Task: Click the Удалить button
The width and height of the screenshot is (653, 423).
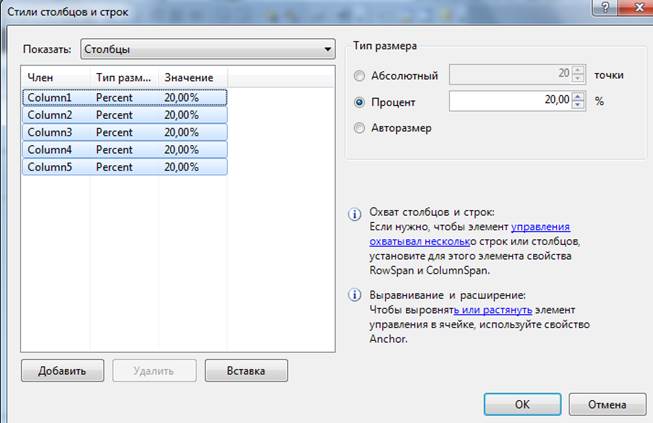Action: [154, 371]
